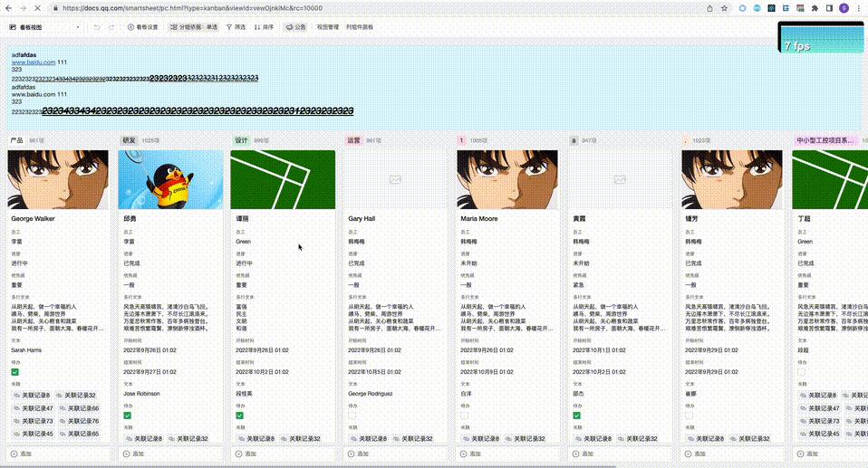Click the Jose Robinson text on 邱勇 card
The image size is (868, 468).
pyautogui.click(x=141, y=394)
